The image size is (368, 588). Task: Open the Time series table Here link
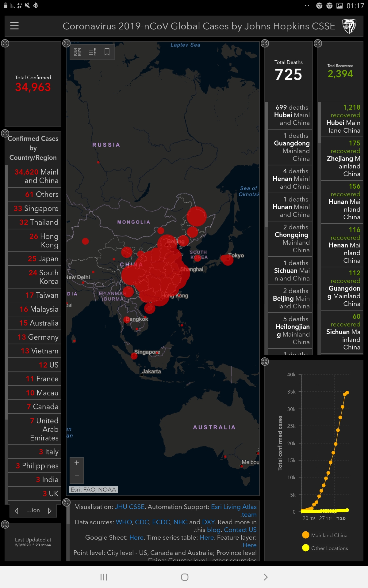207,537
